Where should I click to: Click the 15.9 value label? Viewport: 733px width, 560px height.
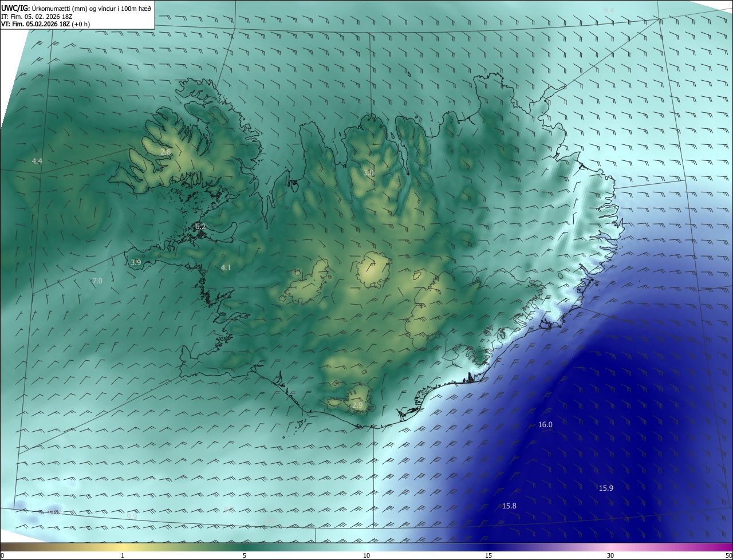coord(606,488)
